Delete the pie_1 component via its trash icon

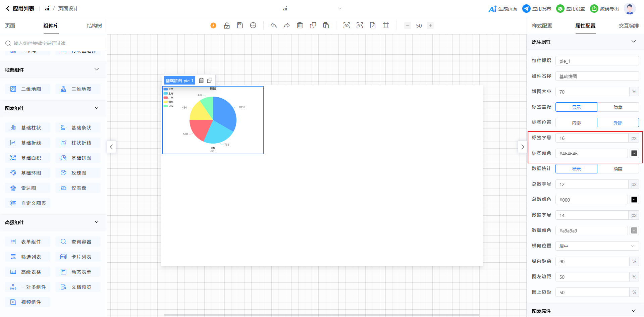click(x=201, y=81)
